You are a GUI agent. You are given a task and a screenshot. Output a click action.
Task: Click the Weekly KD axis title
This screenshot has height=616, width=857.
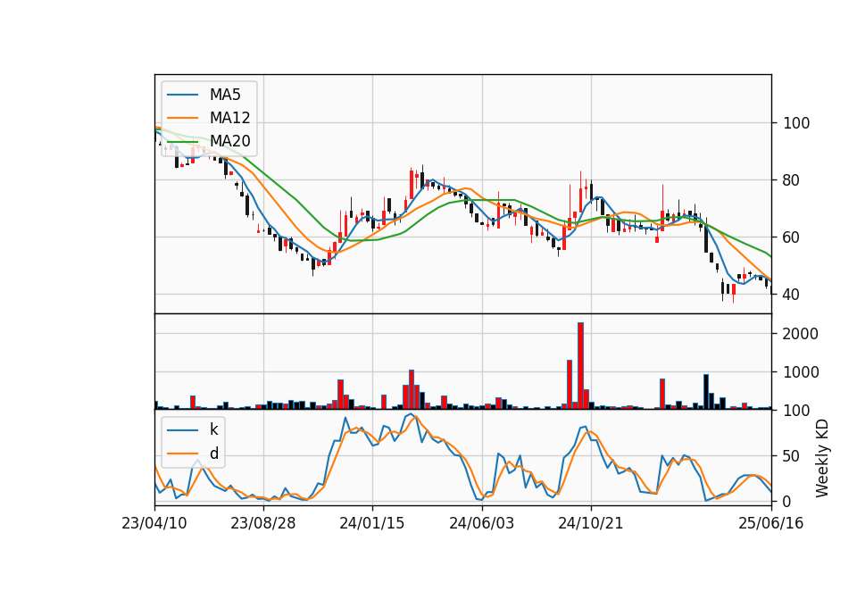[822, 458]
